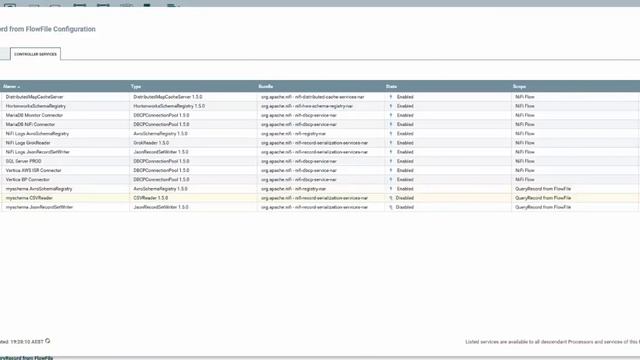Click the state icon for Vertica BP Connector
640x360 pixels.
click(x=391, y=180)
